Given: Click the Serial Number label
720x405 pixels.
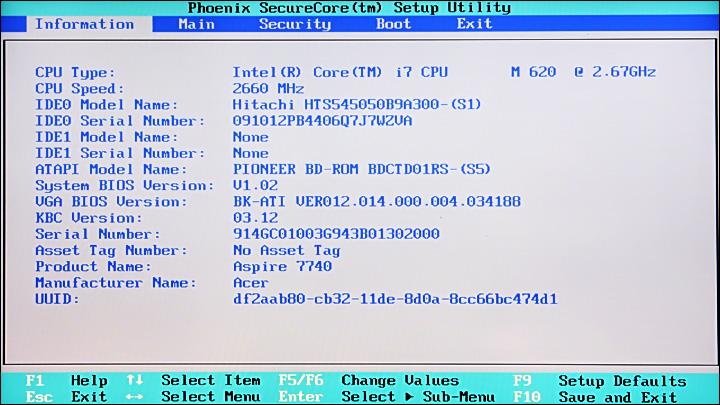Looking at the screenshot, I should (98, 234).
